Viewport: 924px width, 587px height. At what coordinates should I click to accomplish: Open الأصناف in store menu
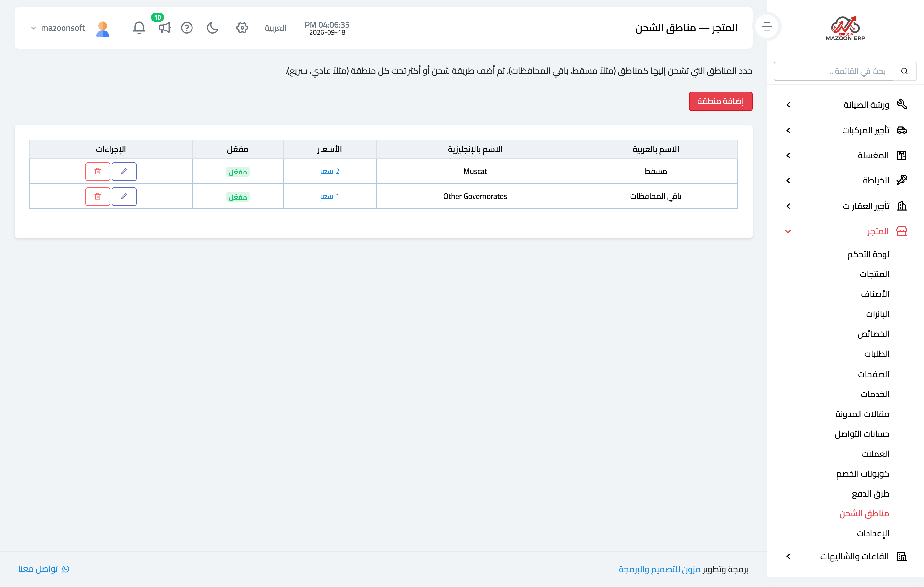click(x=875, y=294)
